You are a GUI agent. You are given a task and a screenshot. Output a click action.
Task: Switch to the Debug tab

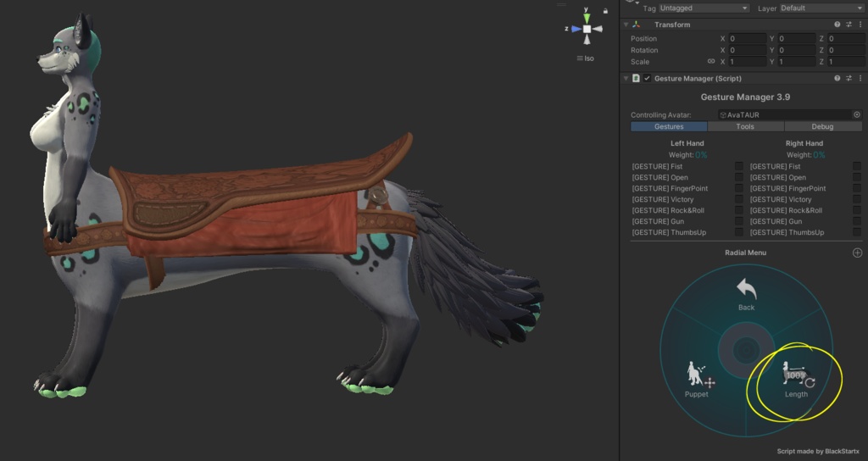pos(821,126)
